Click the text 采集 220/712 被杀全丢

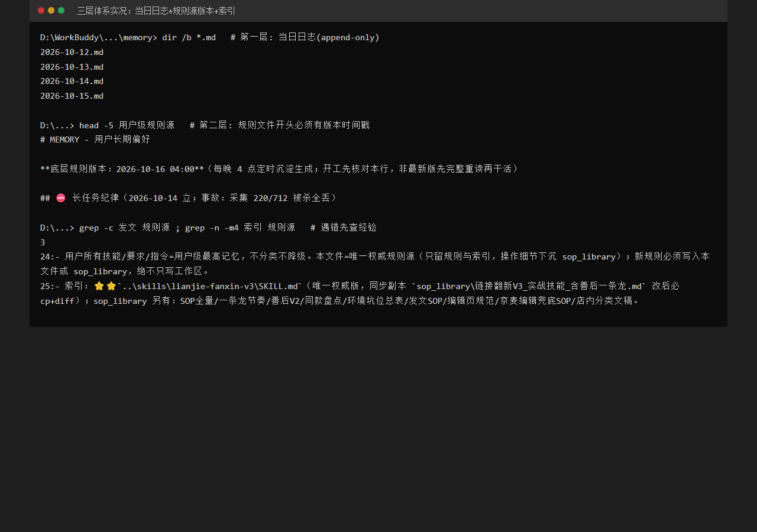tap(282, 198)
